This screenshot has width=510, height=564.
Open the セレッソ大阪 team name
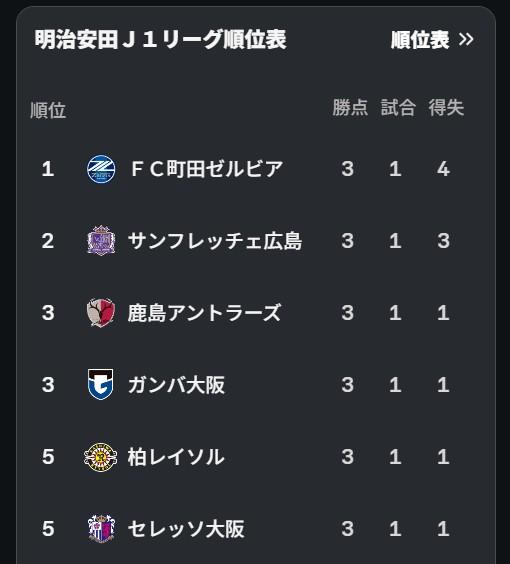(x=186, y=529)
